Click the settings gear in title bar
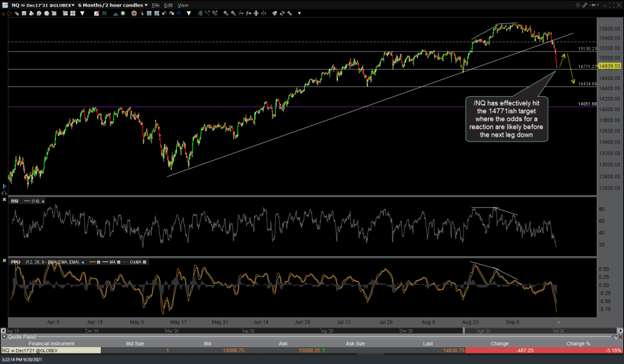This screenshot has width=624, height=364. 578,5
